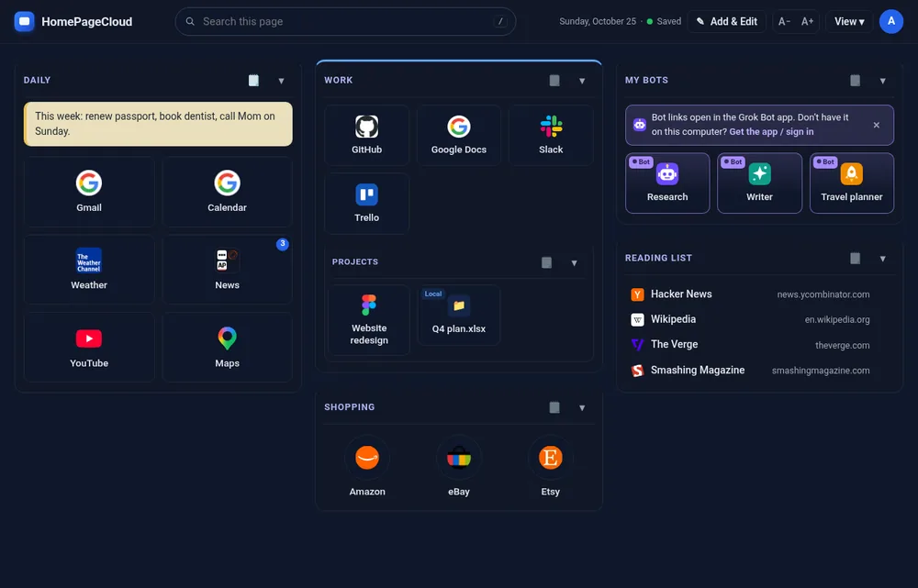Image resolution: width=918 pixels, height=588 pixels.
Task: Increase font size with A+ button
Action: click(x=807, y=22)
